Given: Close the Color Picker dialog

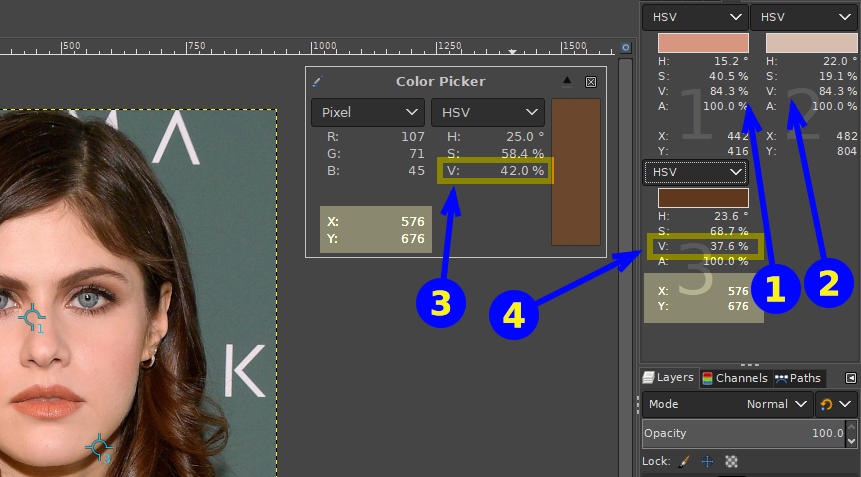Looking at the screenshot, I should tap(591, 82).
